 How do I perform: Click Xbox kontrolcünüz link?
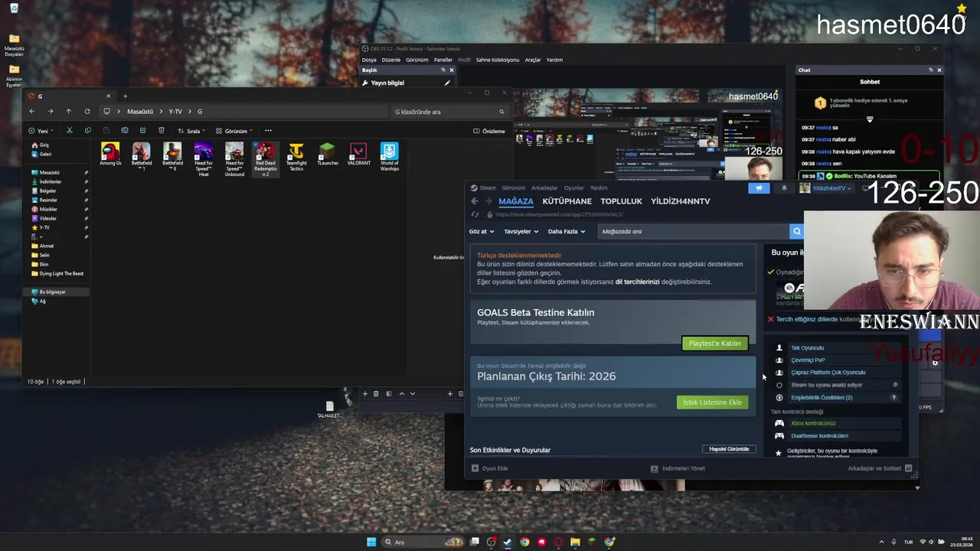point(813,423)
